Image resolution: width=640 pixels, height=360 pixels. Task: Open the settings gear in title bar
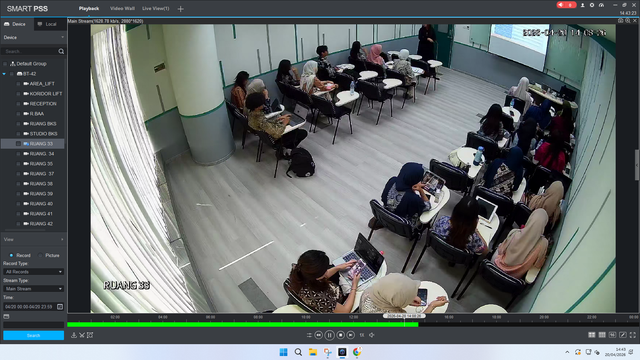(592, 5)
